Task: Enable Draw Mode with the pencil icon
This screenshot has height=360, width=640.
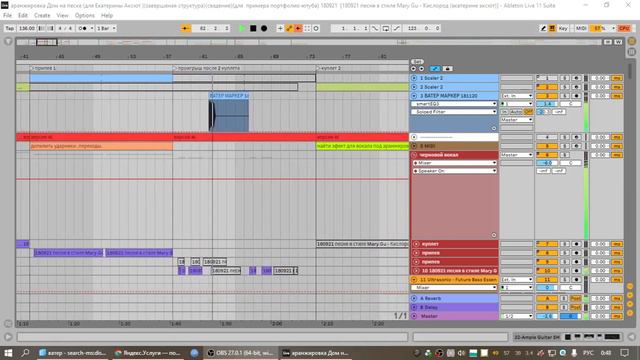Action: pos(543,28)
